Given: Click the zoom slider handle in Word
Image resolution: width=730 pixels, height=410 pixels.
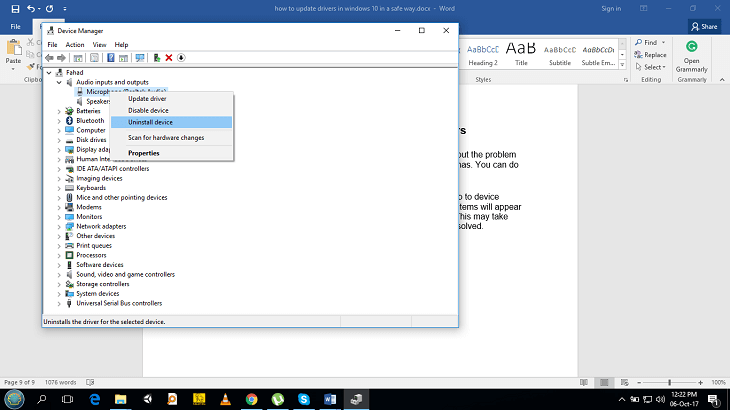Looking at the screenshot, I should [669, 383].
